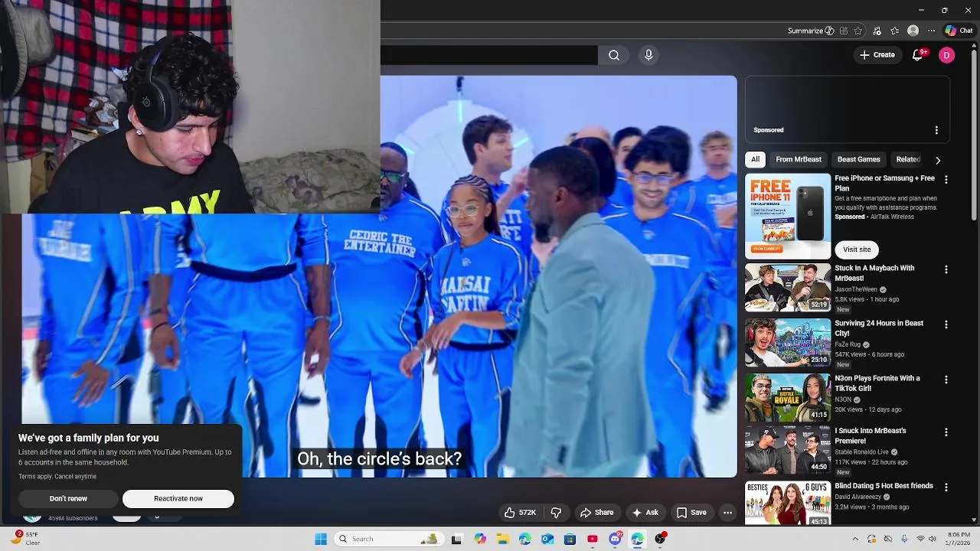Open the Wi-Fi network tray icon
Viewport: 980px width, 551px height.
click(x=920, y=539)
